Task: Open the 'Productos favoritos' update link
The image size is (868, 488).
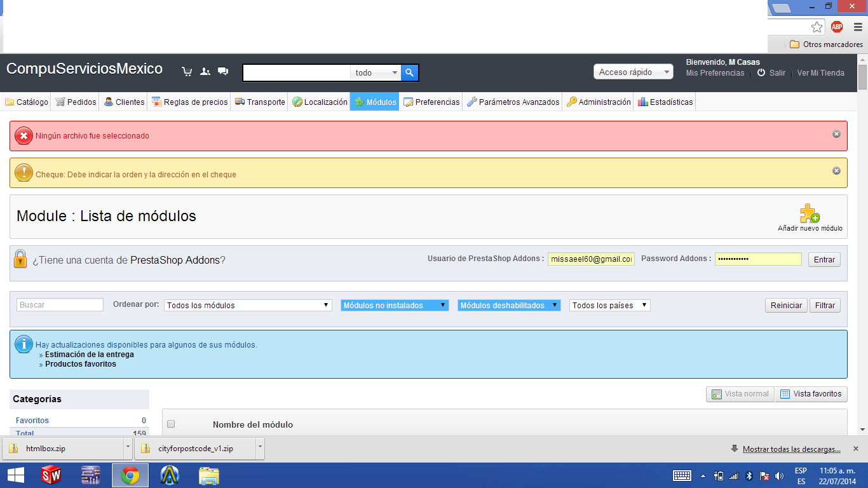Action: click(x=81, y=364)
